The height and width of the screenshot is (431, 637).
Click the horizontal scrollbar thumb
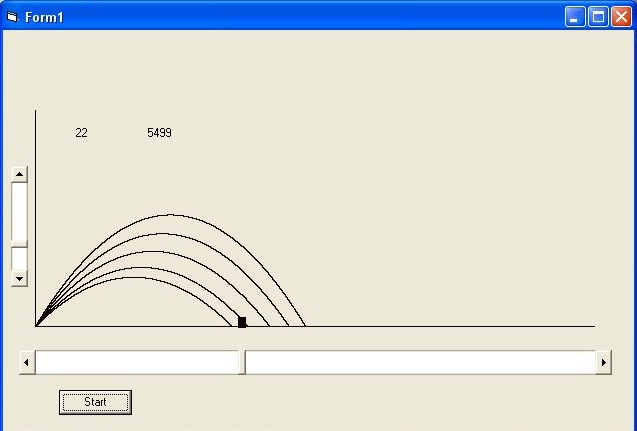pos(242,362)
